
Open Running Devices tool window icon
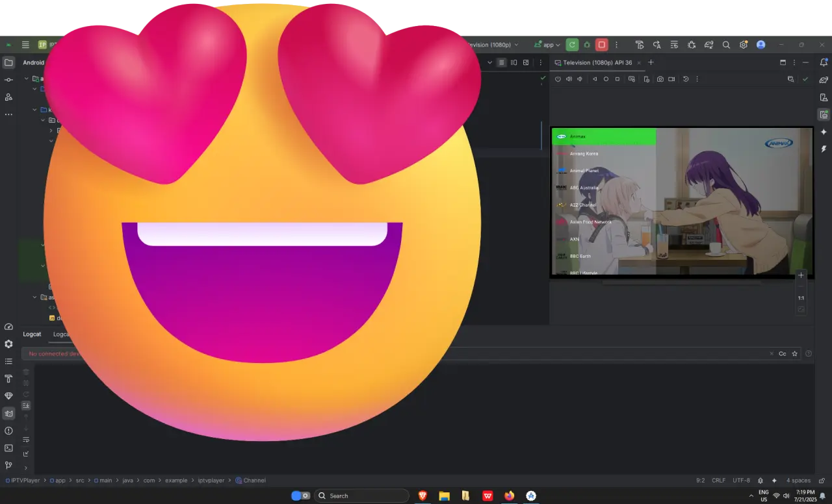point(824,114)
